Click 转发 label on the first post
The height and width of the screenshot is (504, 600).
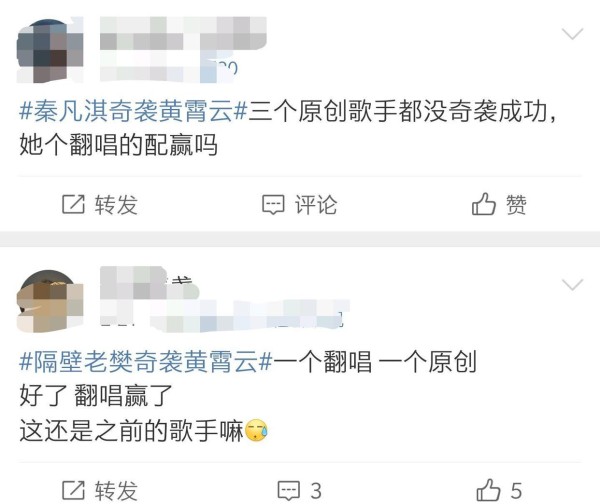pos(116,205)
